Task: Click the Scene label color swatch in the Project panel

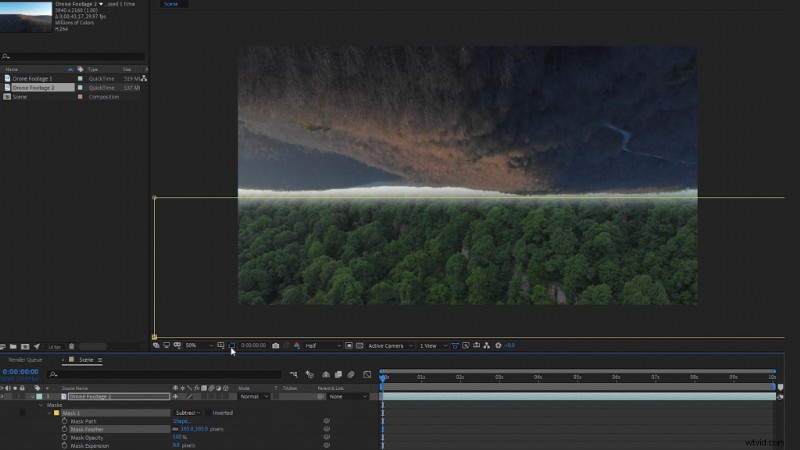Action: coord(80,96)
